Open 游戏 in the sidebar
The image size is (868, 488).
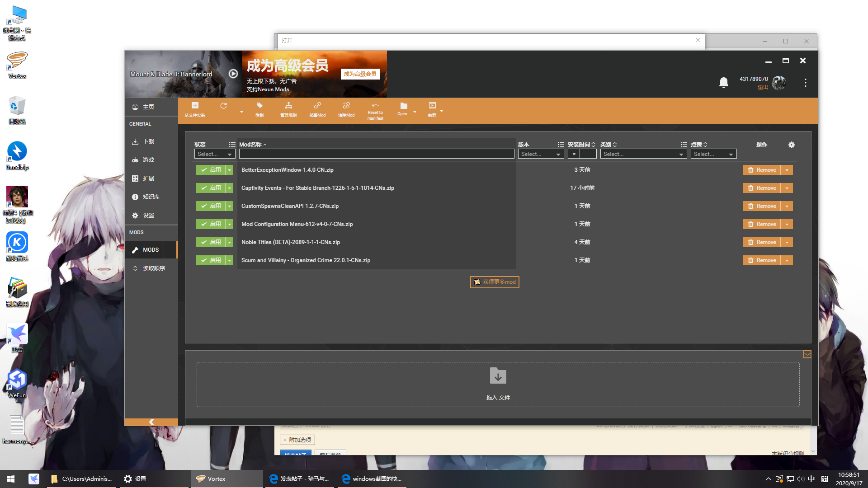151,160
